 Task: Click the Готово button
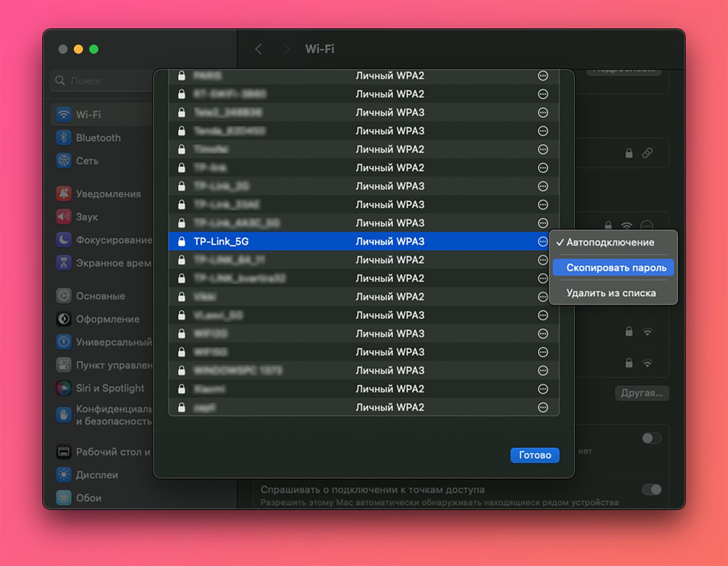(534, 455)
